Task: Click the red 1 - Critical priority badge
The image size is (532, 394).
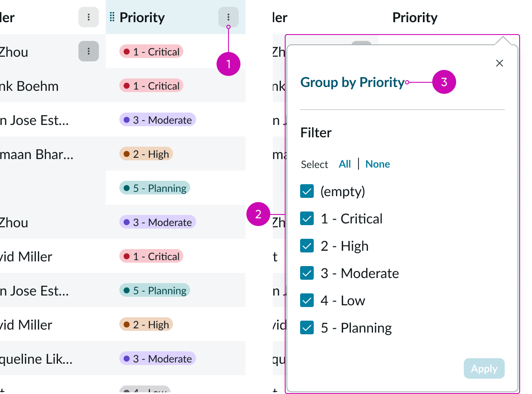Action: pyautogui.click(x=151, y=51)
